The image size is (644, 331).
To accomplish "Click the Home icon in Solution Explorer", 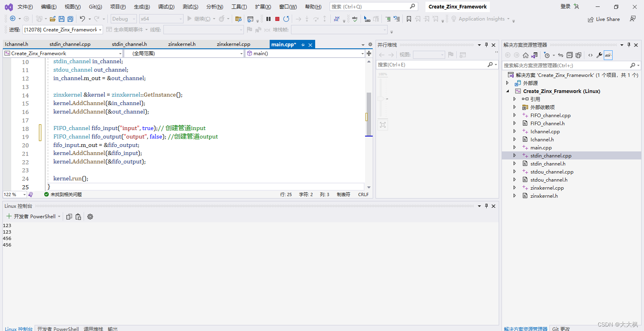I will tap(526, 55).
